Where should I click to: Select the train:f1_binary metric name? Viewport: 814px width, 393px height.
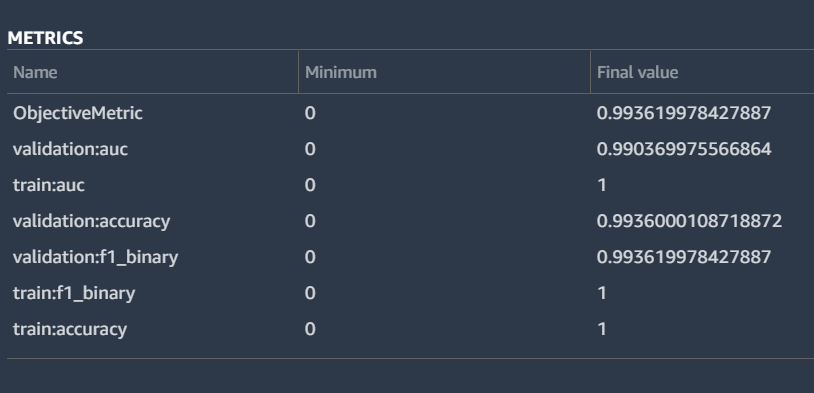[74, 294]
